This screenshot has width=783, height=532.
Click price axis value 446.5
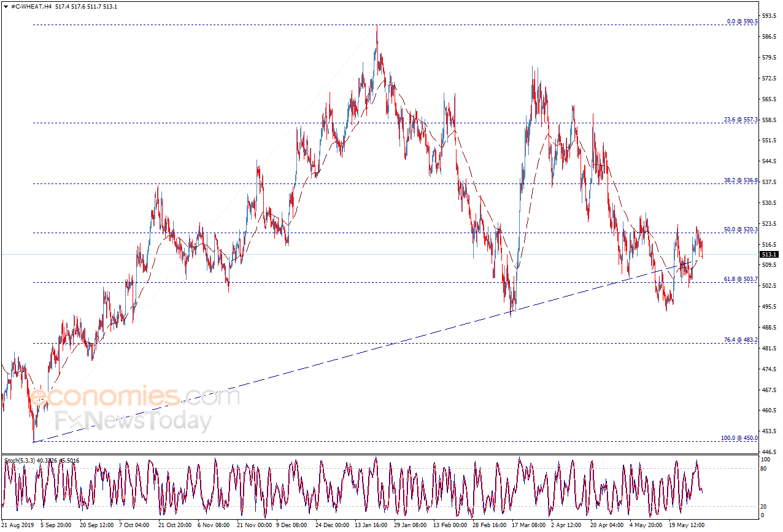tap(769, 452)
